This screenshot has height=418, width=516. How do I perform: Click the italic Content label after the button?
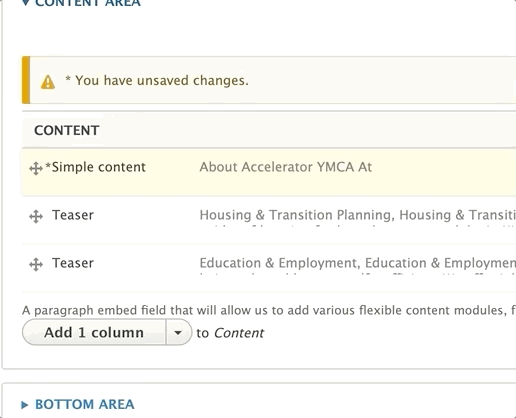pos(239,333)
